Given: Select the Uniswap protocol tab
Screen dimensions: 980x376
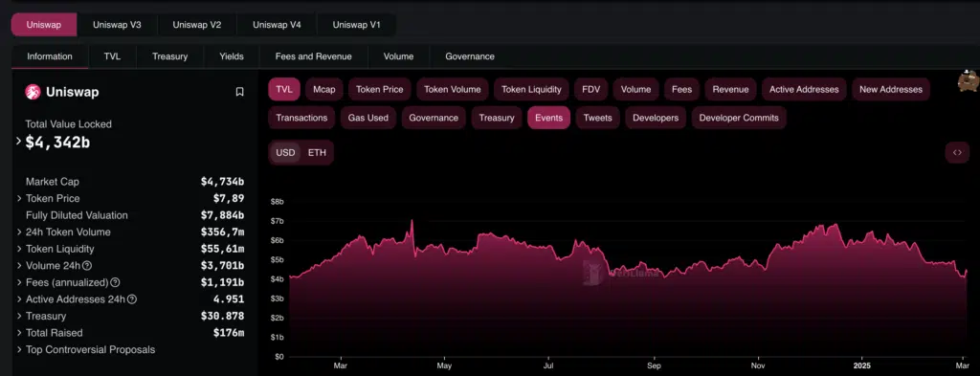Looking at the screenshot, I should click(44, 25).
